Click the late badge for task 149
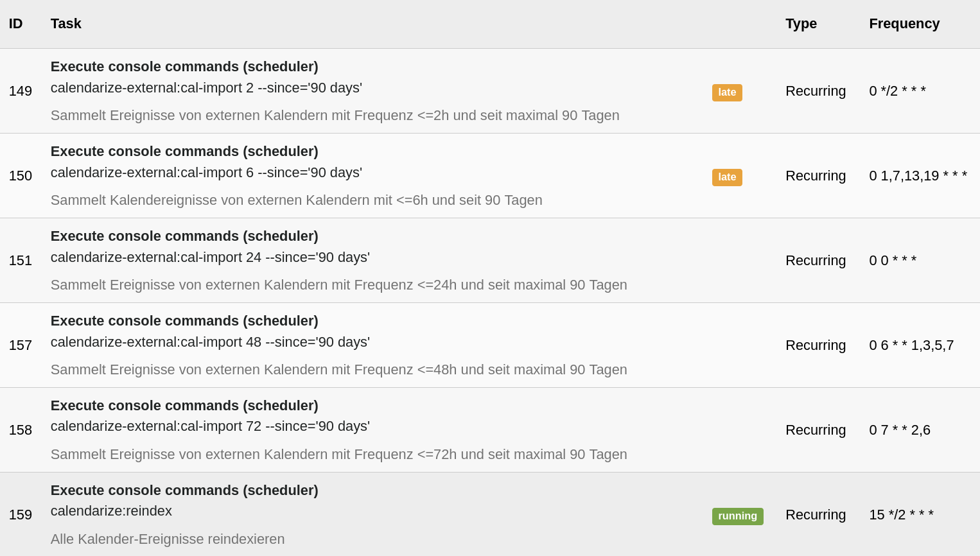 [727, 92]
